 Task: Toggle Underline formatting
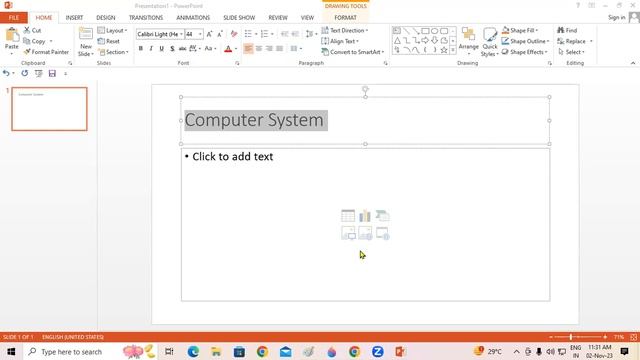pyautogui.click(x=162, y=49)
